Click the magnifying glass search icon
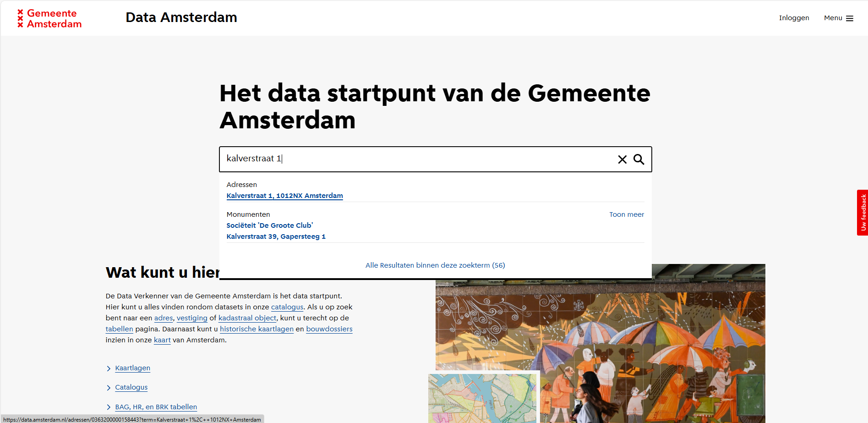This screenshot has width=868, height=423. pos(639,159)
